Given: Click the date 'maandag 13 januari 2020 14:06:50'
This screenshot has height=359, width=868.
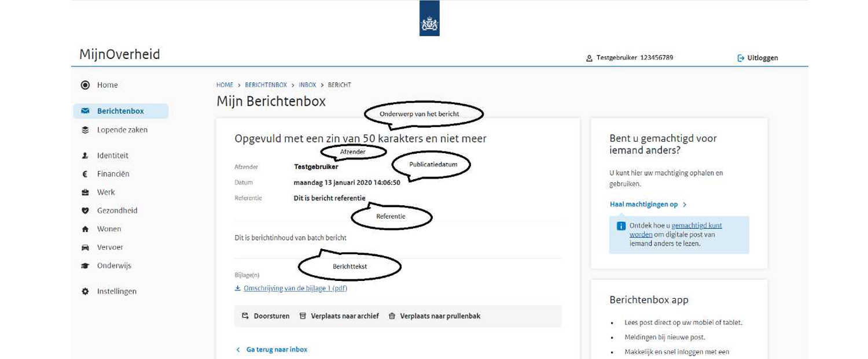Looking at the screenshot, I should [x=347, y=183].
